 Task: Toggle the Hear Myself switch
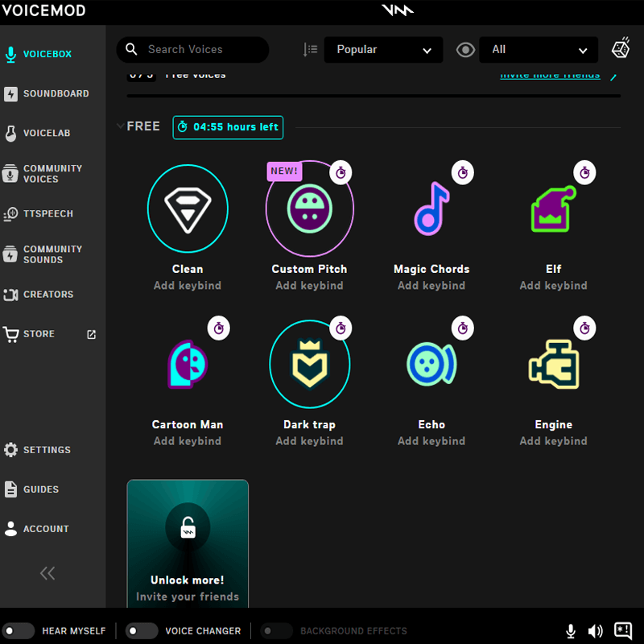pyautogui.click(x=19, y=631)
